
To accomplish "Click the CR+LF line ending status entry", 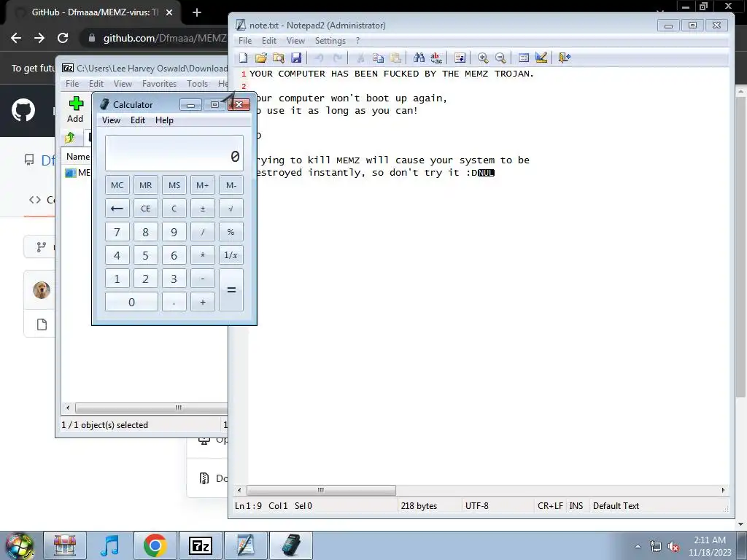I will click(x=550, y=506).
